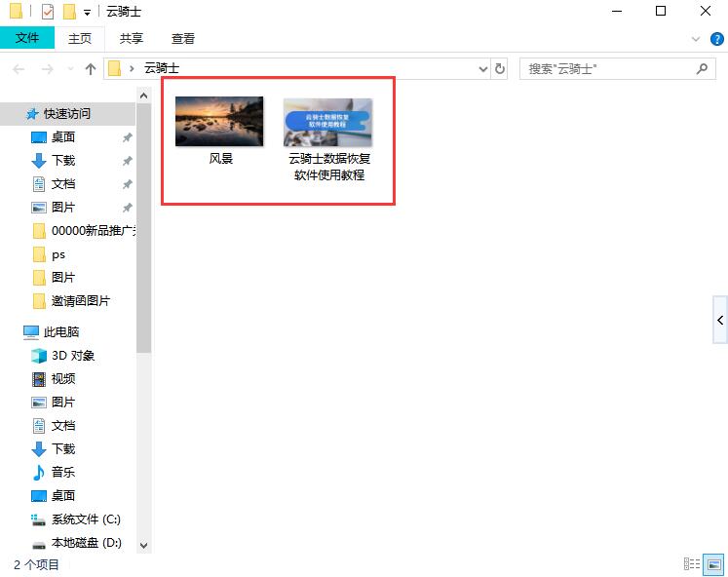
Task: Switch to large thumbnails view icon
Action: [713, 564]
